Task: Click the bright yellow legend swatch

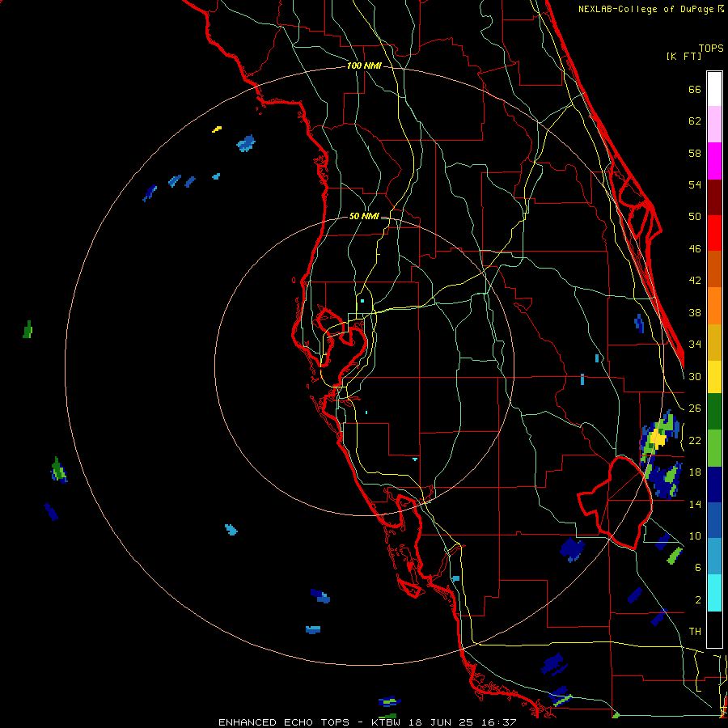Action: pos(714,376)
